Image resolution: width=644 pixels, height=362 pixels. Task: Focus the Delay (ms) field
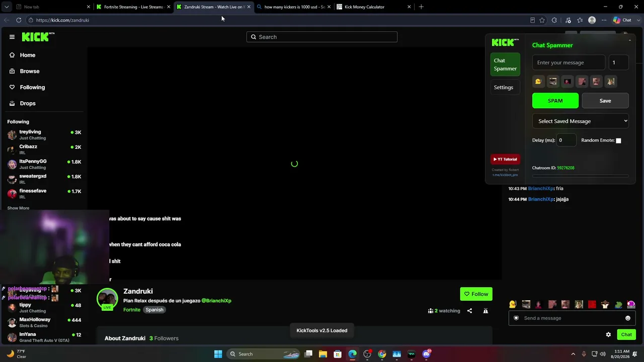(567, 140)
